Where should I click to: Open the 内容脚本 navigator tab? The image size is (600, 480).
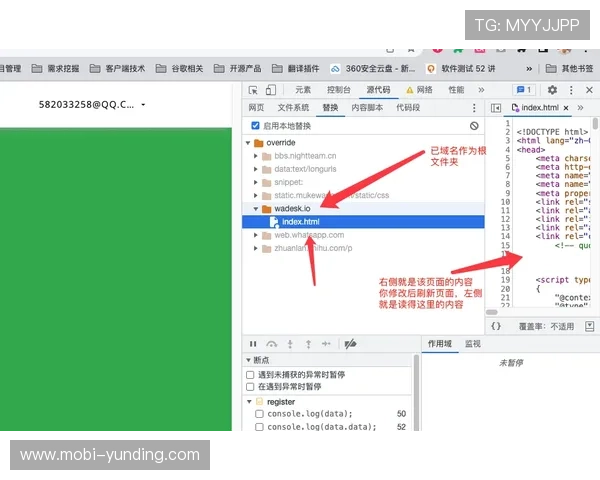click(367, 108)
